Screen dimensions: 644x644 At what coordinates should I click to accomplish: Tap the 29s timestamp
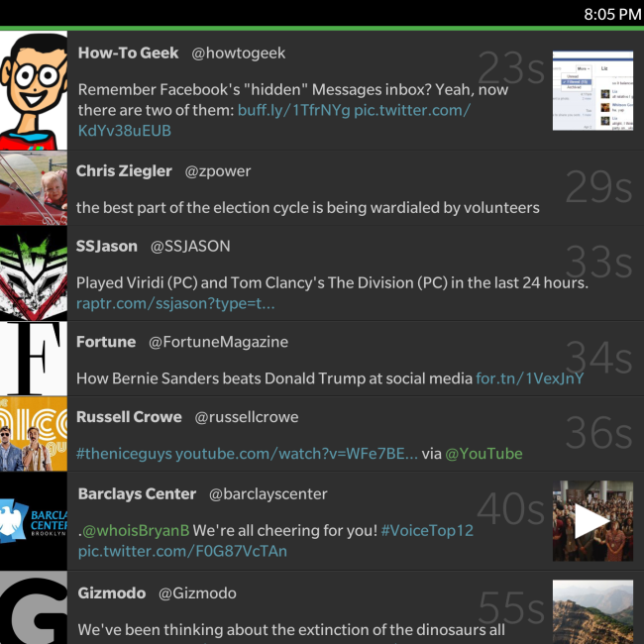(598, 186)
